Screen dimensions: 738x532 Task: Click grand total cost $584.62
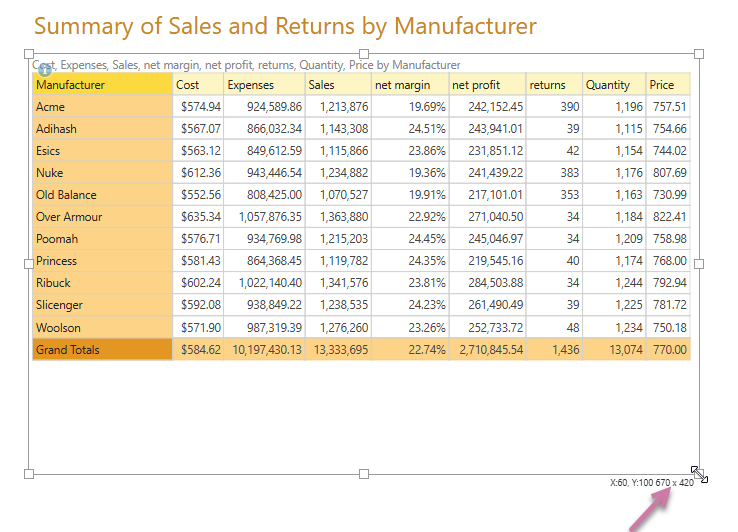tap(201, 350)
